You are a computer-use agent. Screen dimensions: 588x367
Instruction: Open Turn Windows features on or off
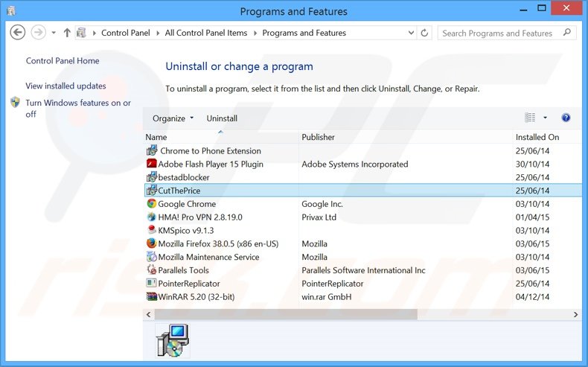78,109
